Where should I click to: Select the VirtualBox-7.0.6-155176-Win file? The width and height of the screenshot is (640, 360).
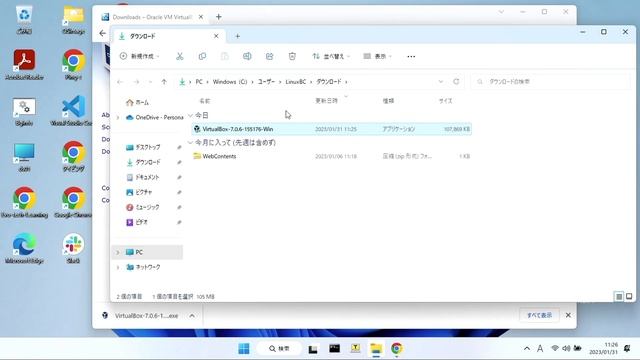point(331,129)
